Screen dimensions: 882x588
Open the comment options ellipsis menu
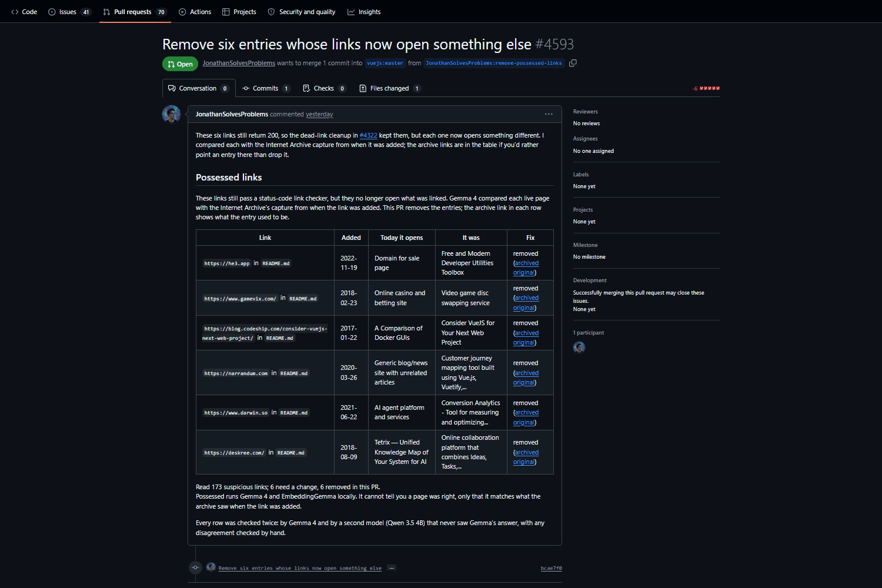[549, 114]
